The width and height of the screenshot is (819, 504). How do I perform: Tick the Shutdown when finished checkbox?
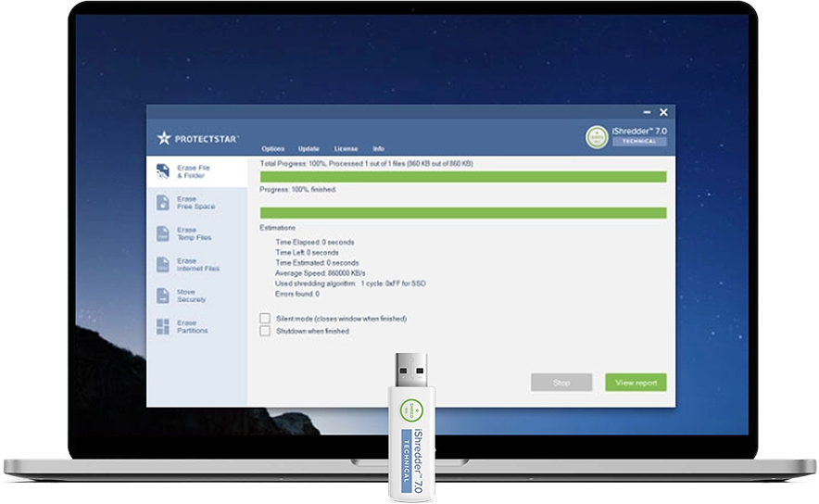[265, 331]
